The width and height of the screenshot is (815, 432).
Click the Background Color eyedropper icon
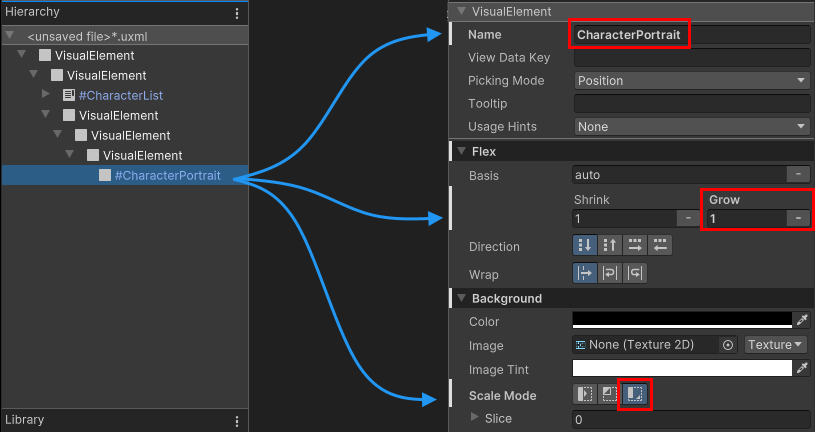click(x=801, y=320)
